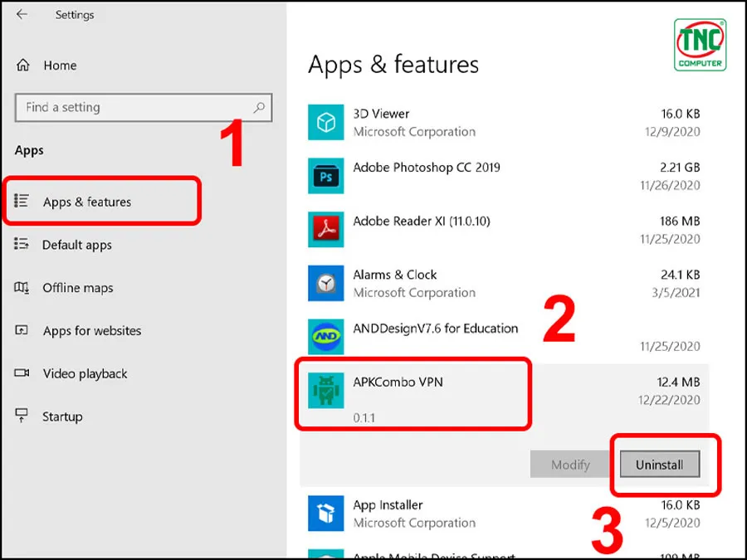The height and width of the screenshot is (560, 747).
Task: Click the Home house icon
Action: pyautogui.click(x=23, y=65)
